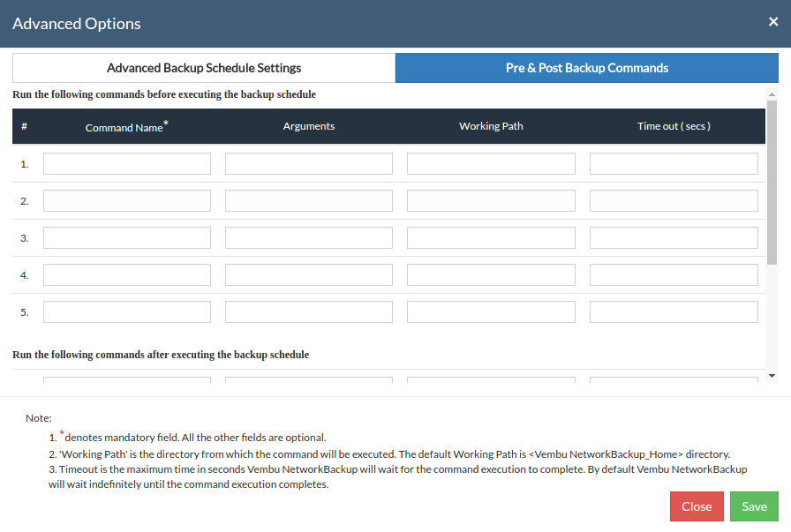
Task: Click the Time out ( secs ) header
Action: [674, 126]
